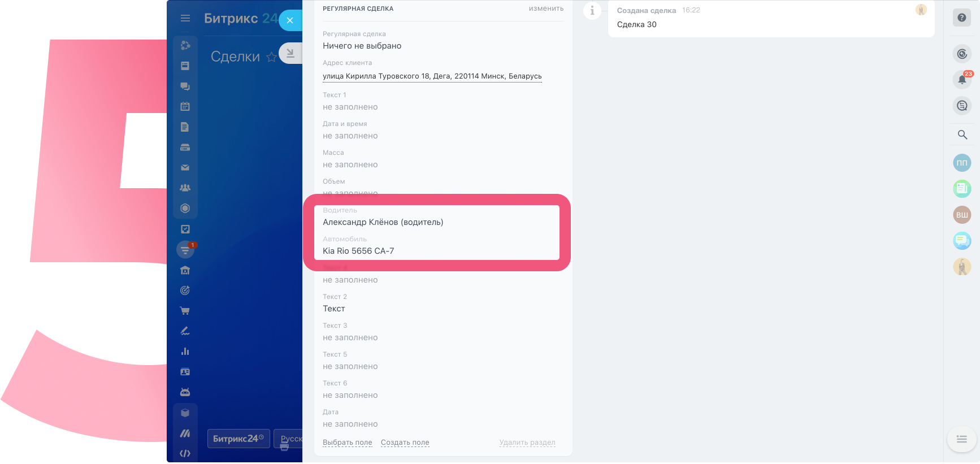Open the news feed sidebar icon
980x464 pixels.
(185, 66)
